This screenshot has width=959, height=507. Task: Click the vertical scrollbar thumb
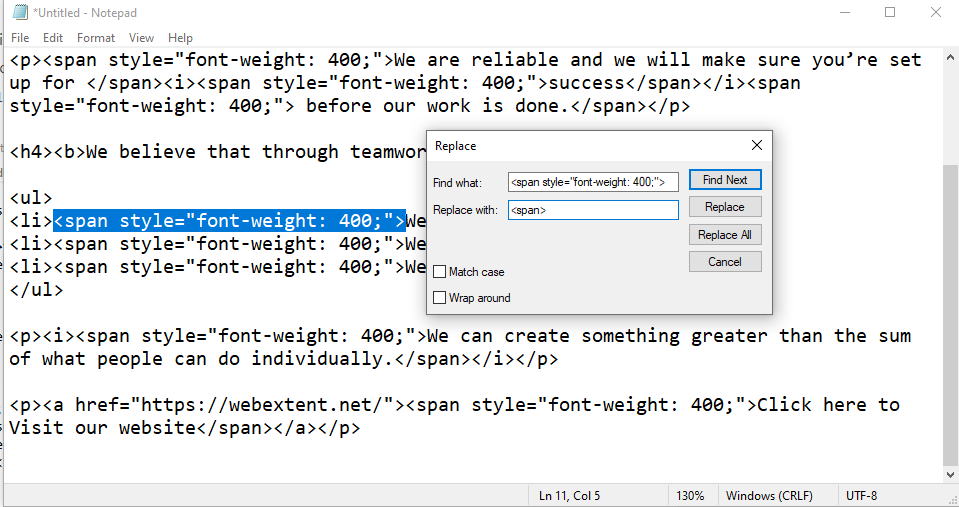point(950,314)
